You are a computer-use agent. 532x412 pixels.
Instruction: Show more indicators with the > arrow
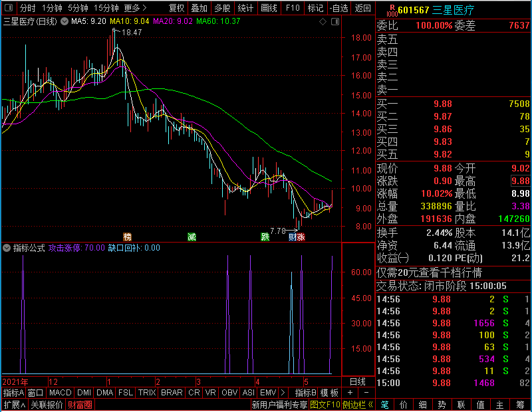coord(283,393)
